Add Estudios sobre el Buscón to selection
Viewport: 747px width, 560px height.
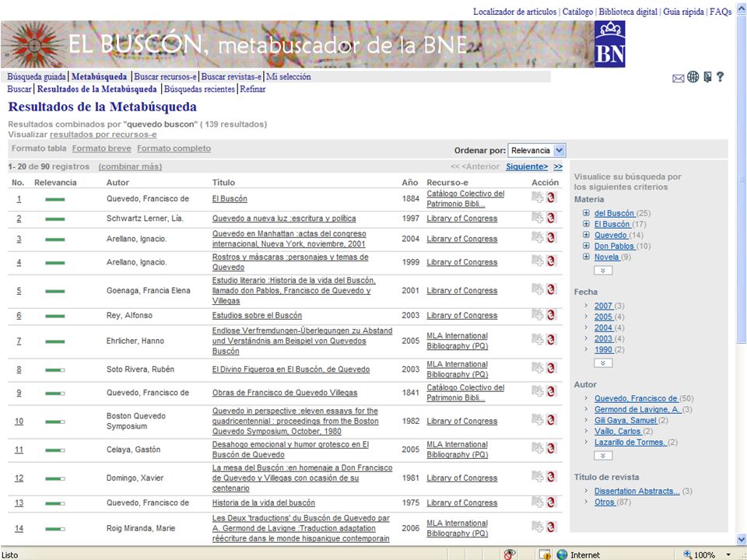[x=538, y=314]
